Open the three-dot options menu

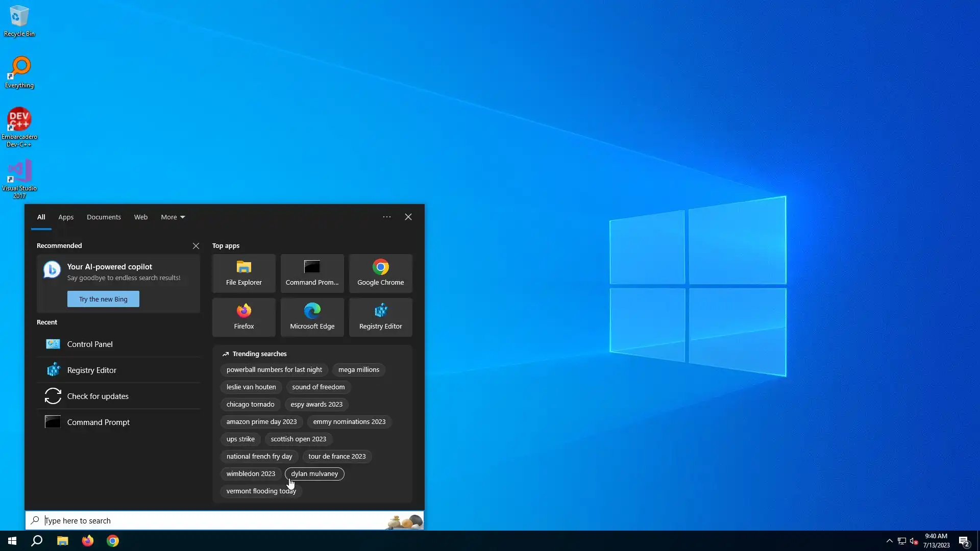click(x=387, y=217)
